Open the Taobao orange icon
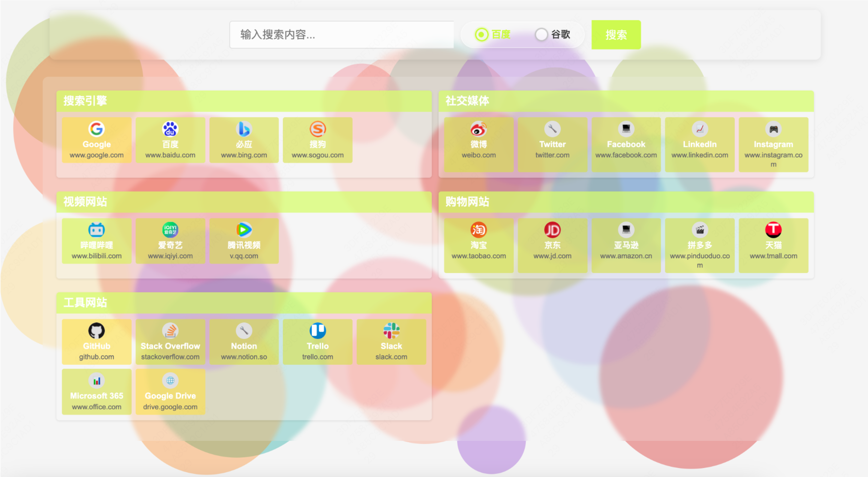 [x=479, y=230]
